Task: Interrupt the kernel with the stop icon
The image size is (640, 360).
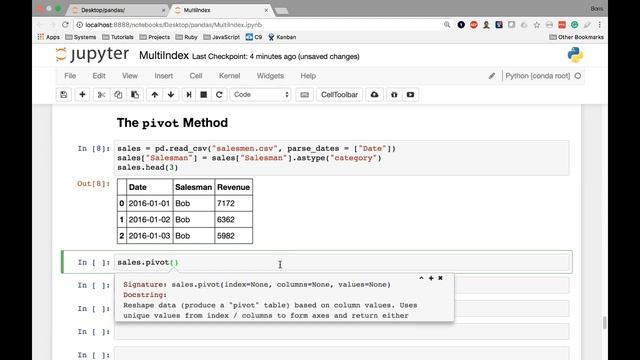Action: coord(203,95)
